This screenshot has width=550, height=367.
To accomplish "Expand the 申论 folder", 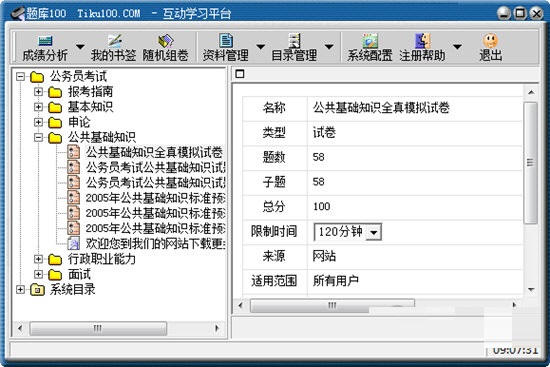I will point(38,122).
